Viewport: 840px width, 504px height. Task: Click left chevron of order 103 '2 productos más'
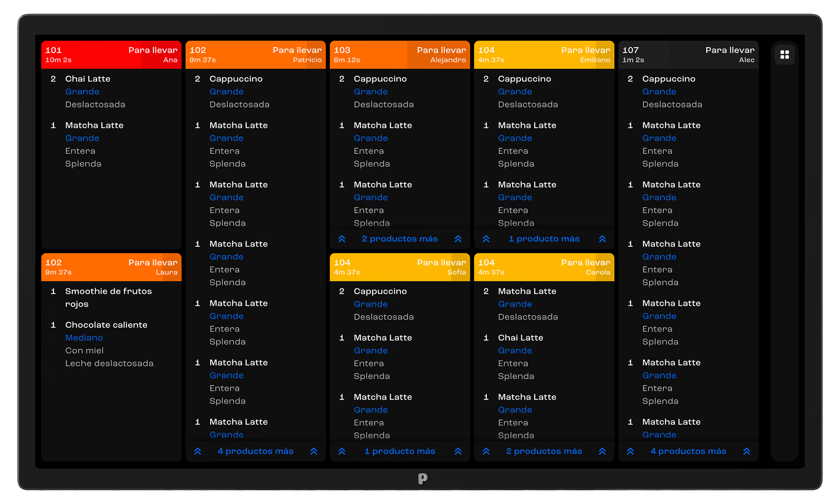[342, 239]
